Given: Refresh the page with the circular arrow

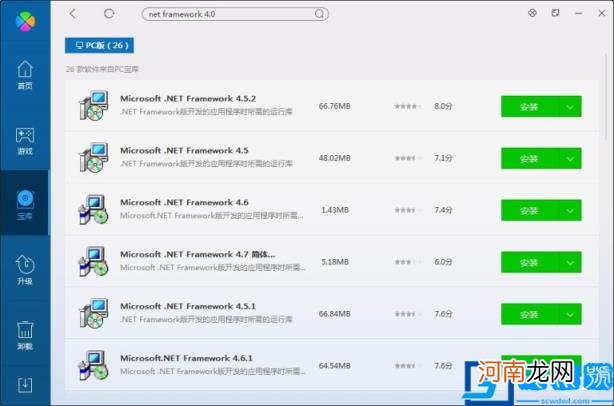Looking at the screenshot, I should coord(109,14).
